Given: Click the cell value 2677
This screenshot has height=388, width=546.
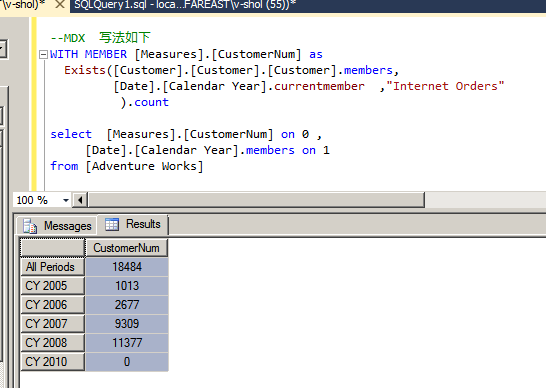Looking at the screenshot, I should [x=127, y=305].
